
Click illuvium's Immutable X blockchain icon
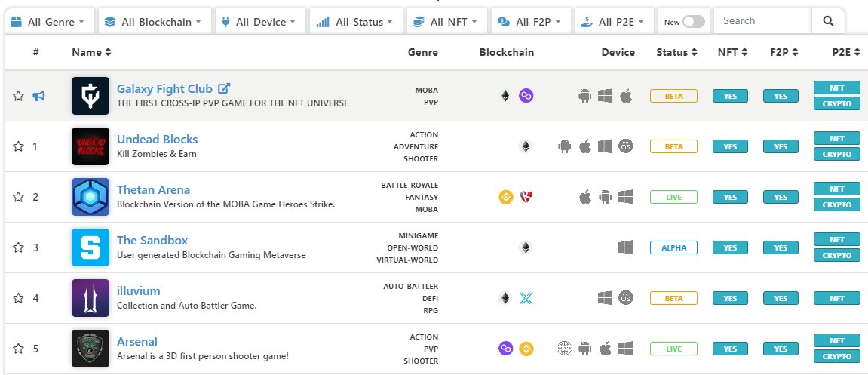[x=526, y=298]
